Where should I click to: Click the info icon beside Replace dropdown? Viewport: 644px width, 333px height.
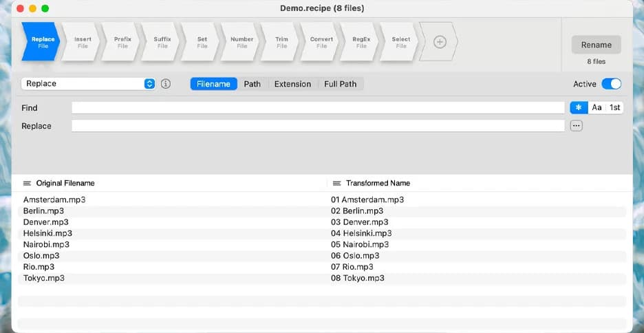click(166, 84)
